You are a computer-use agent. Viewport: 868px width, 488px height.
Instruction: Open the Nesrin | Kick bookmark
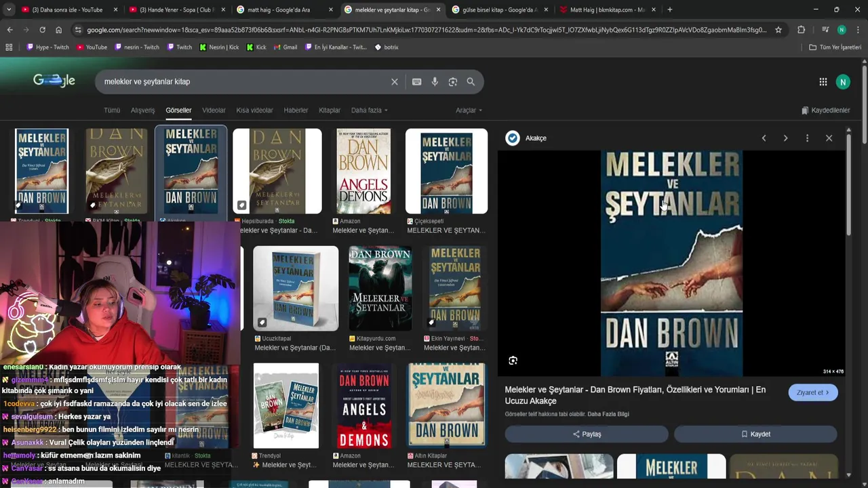(x=219, y=47)
